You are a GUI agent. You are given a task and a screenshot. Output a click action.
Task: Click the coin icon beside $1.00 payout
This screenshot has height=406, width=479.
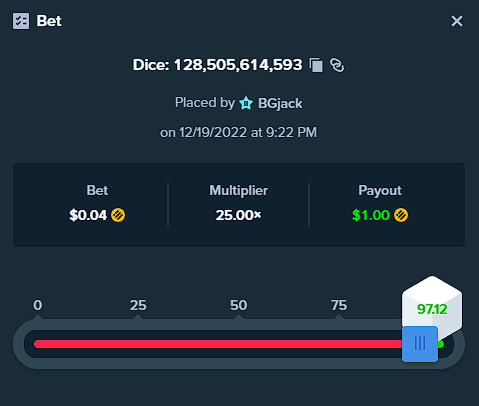(x=401, y=215)
